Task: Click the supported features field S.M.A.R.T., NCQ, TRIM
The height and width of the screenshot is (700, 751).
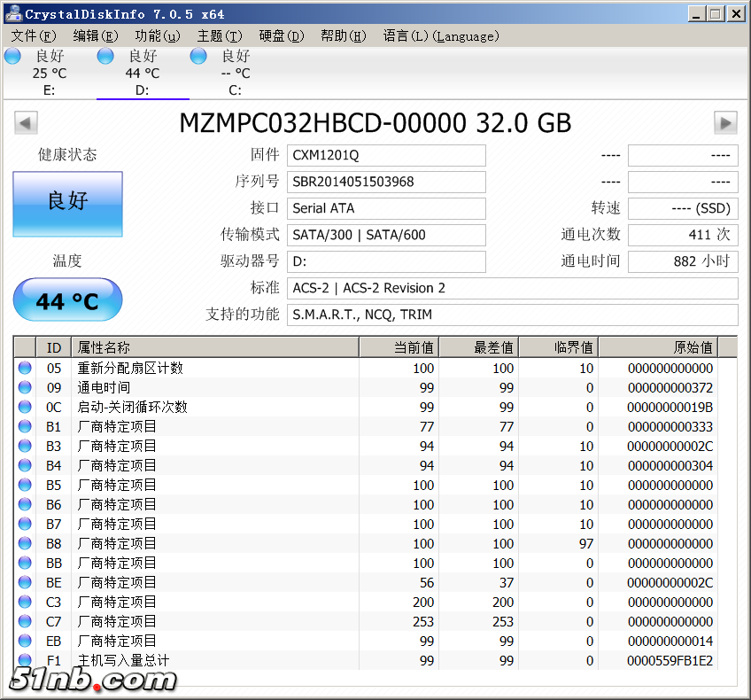Action: 513,315
